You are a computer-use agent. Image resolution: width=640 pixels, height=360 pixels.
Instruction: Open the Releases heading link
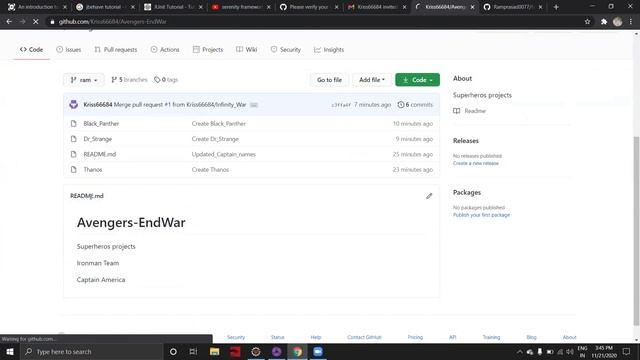tap(466, 140)
